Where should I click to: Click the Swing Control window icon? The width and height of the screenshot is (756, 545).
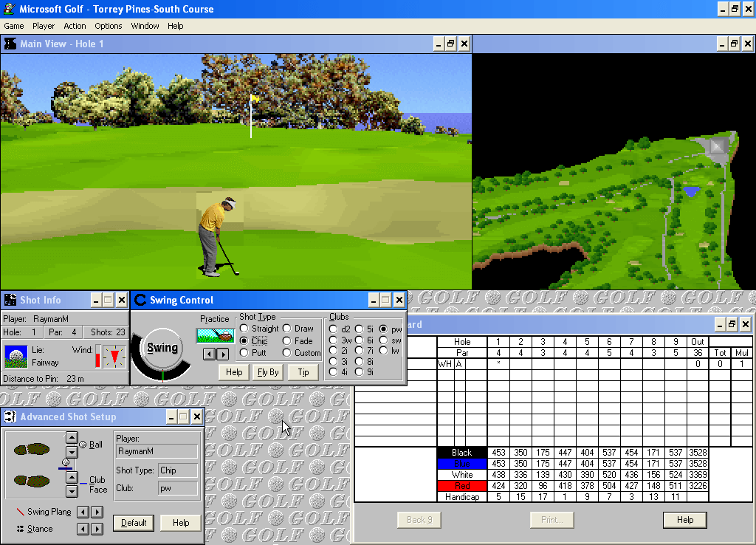click(x=139, y=300)
